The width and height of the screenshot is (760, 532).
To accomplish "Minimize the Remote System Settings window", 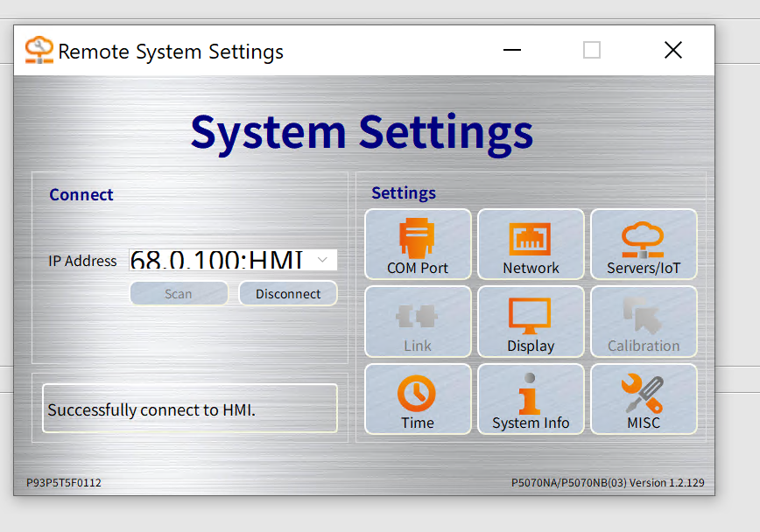I will click(x=514, y=51).
